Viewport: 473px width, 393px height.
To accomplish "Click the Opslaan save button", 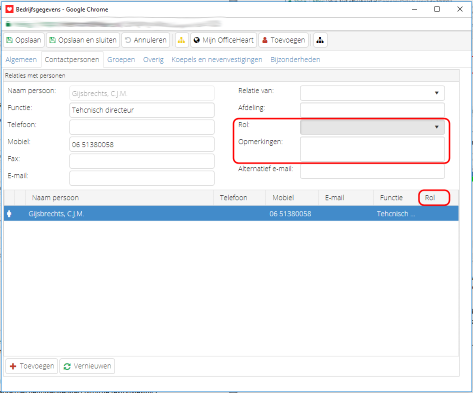I will pos(24,40).
